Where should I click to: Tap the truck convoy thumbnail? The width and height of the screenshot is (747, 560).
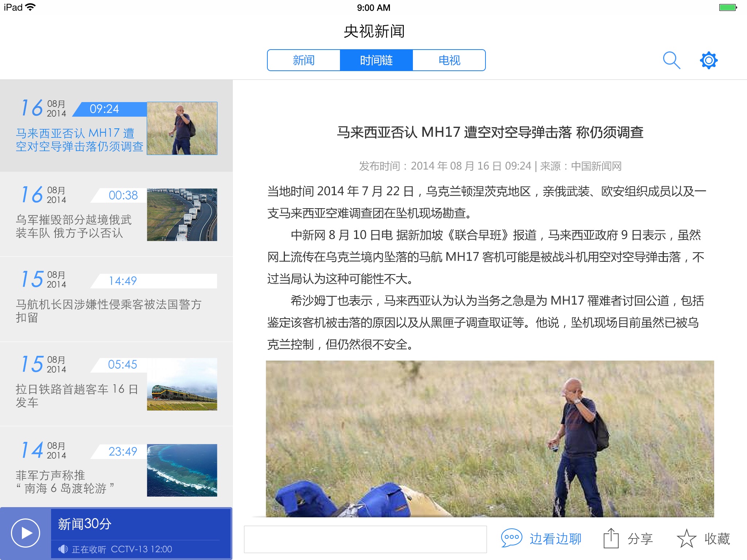click(x=182, y=214)
